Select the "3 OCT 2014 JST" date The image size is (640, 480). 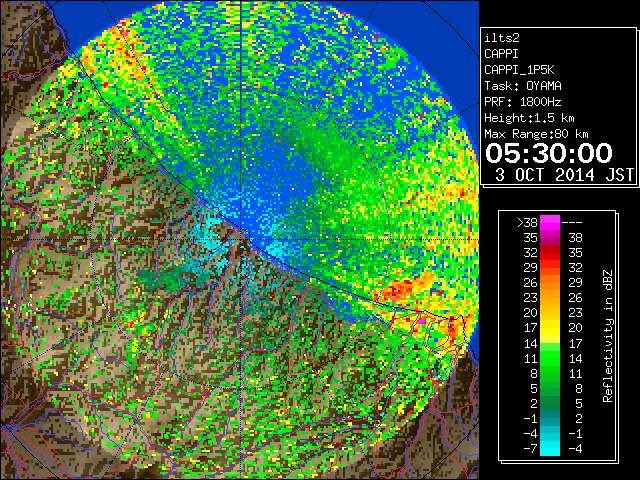[564, 175]
